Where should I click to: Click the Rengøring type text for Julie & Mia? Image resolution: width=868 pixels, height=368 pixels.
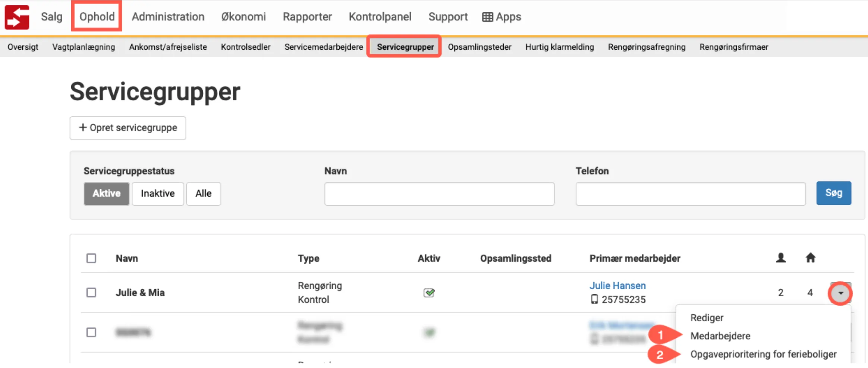tap(320, 286)
